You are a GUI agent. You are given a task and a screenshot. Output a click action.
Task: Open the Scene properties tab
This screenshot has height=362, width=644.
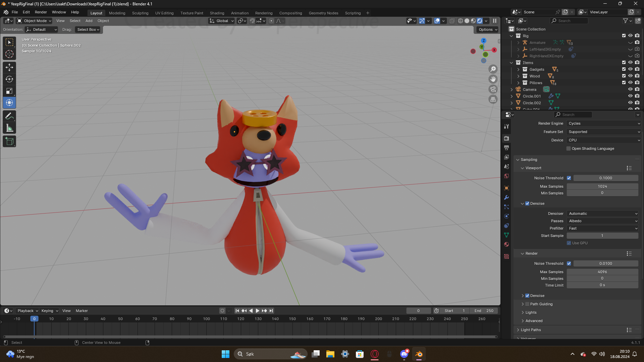[506, 167]
